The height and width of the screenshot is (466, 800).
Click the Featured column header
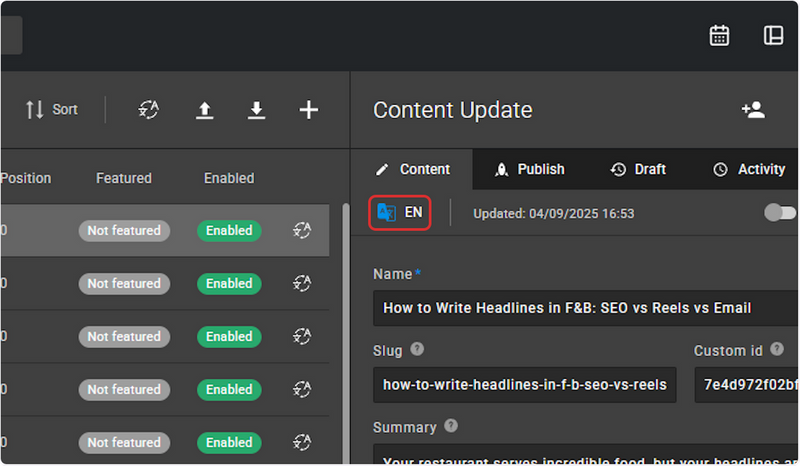(124, 178)
